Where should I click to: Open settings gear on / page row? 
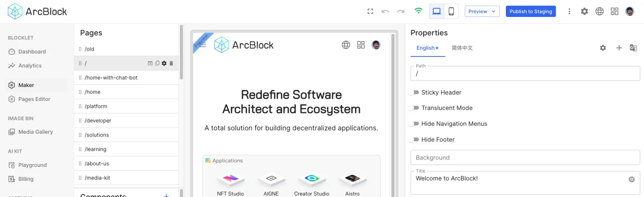[164, 63]
